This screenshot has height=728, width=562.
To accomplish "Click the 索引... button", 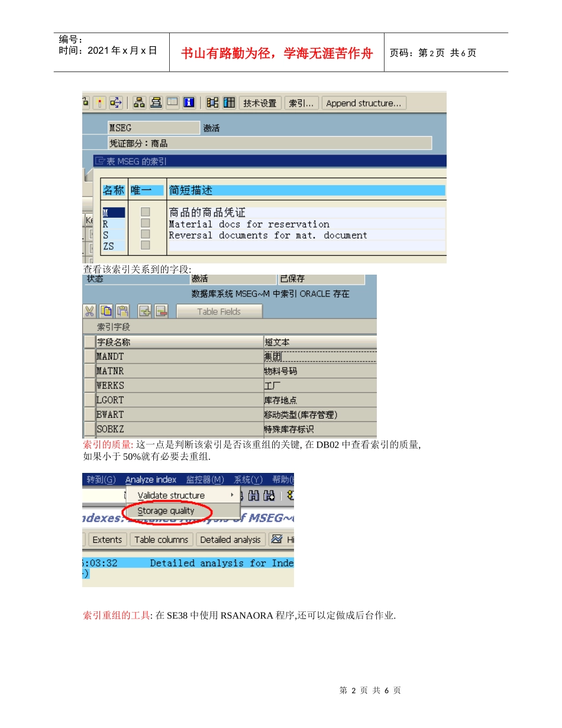I will tap(302, 103).
